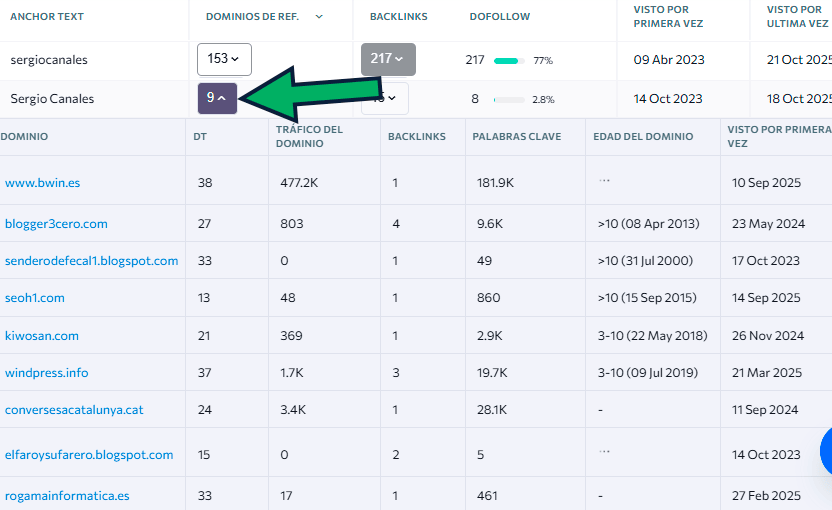The image size is (832, 510).
Task: Select the kiwosan.com domain
Action: point(42,336)
